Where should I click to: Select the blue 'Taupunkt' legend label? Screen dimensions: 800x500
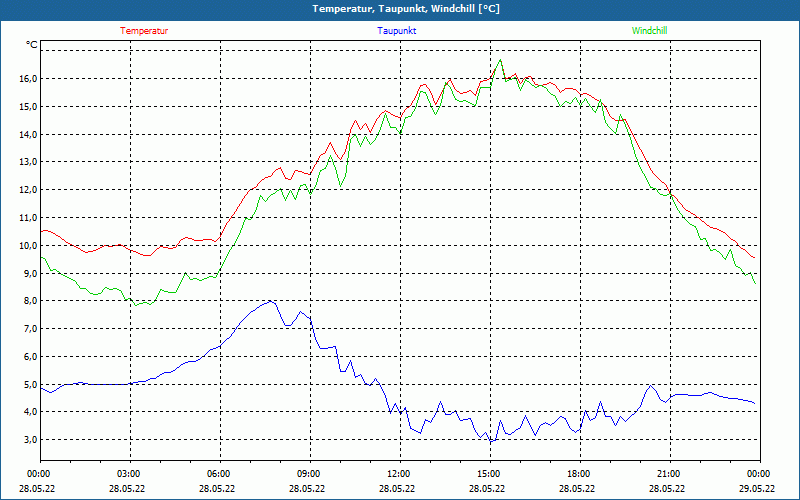pos(397,31)
